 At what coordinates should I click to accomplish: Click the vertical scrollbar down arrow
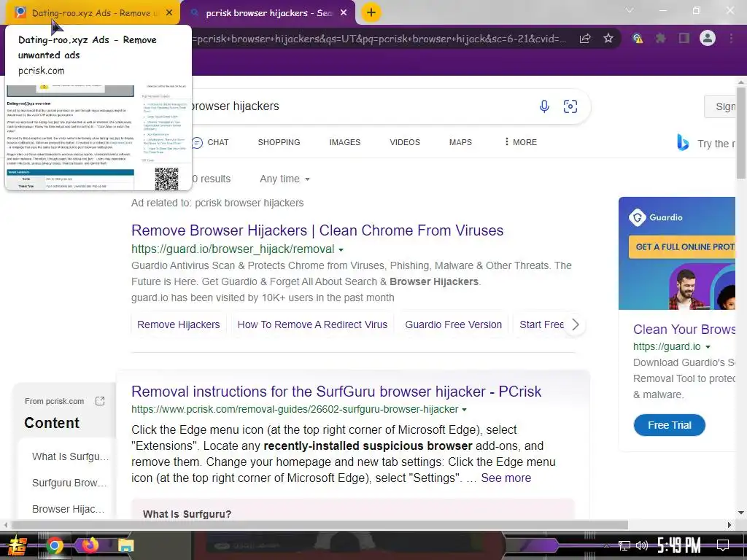point(741,513)
